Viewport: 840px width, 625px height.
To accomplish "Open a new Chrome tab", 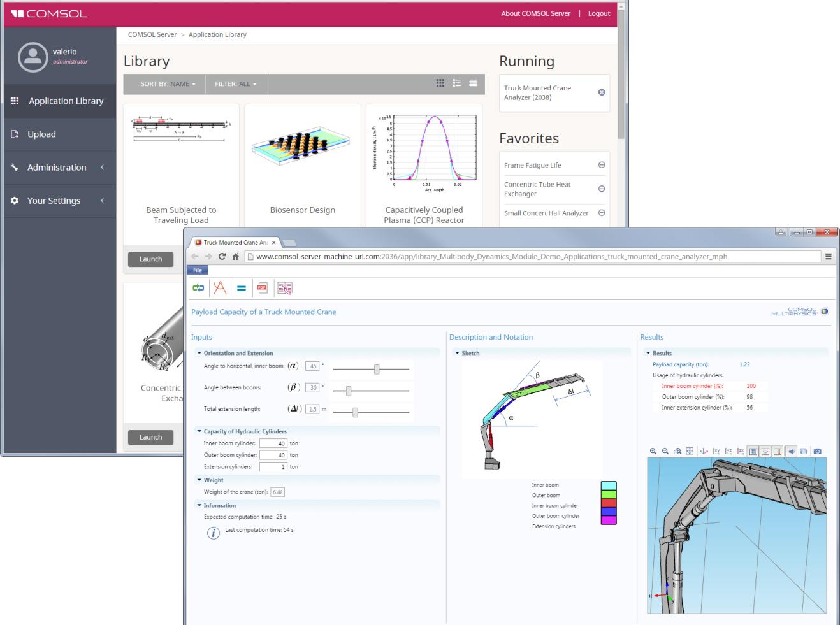I will [289, 243].
